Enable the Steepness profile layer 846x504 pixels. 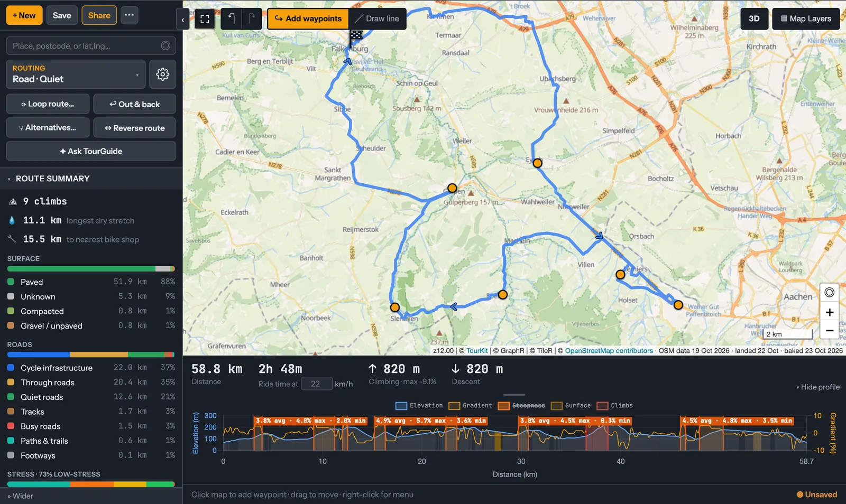[x=521, y=406]
